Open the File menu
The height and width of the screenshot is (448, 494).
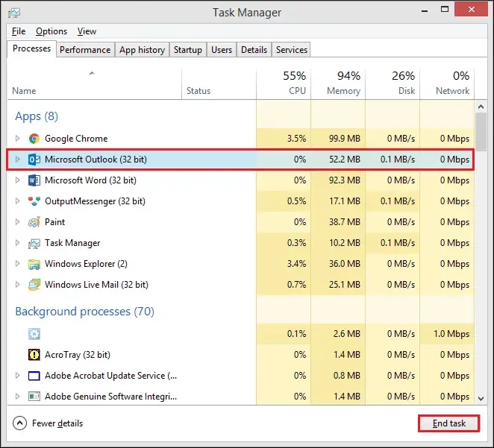click(x=19, y=31)
